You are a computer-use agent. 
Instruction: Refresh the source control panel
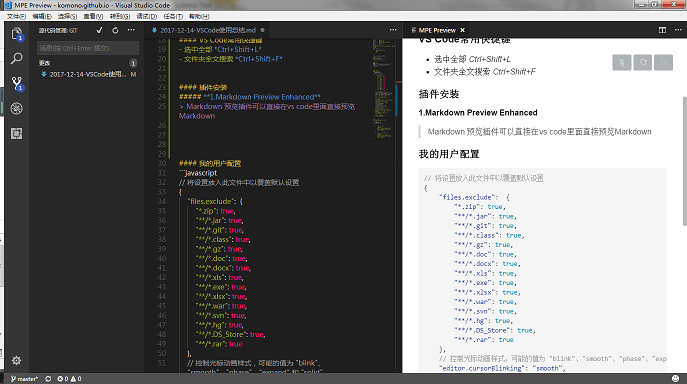click(115, 30)
